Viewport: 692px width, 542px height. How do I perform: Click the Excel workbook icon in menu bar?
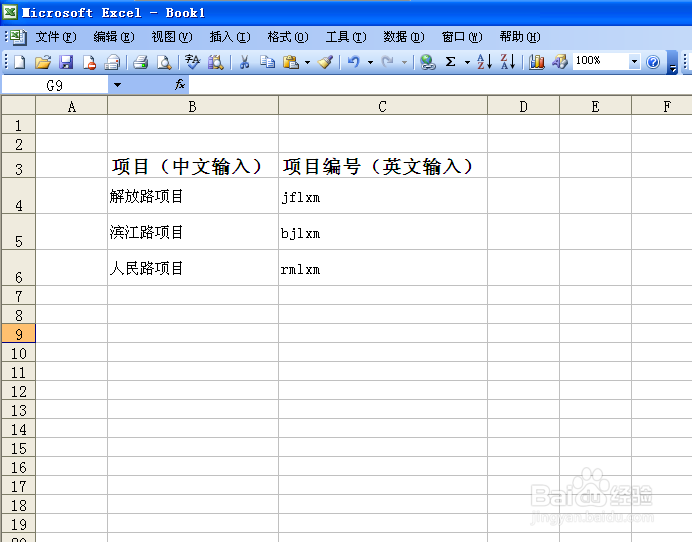point(18,37)
